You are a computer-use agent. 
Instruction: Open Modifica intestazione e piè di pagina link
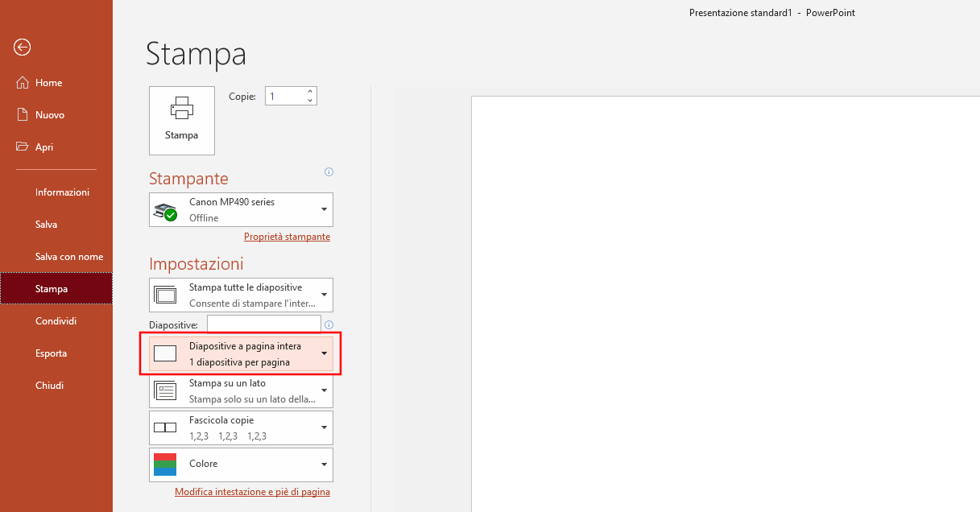(252, 492)
